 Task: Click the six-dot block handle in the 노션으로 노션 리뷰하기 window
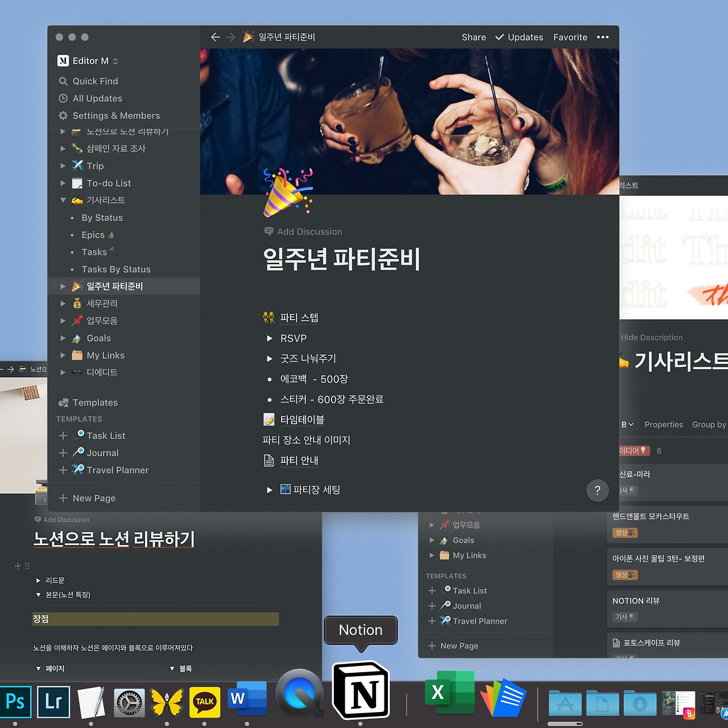[x=27, y=566]
